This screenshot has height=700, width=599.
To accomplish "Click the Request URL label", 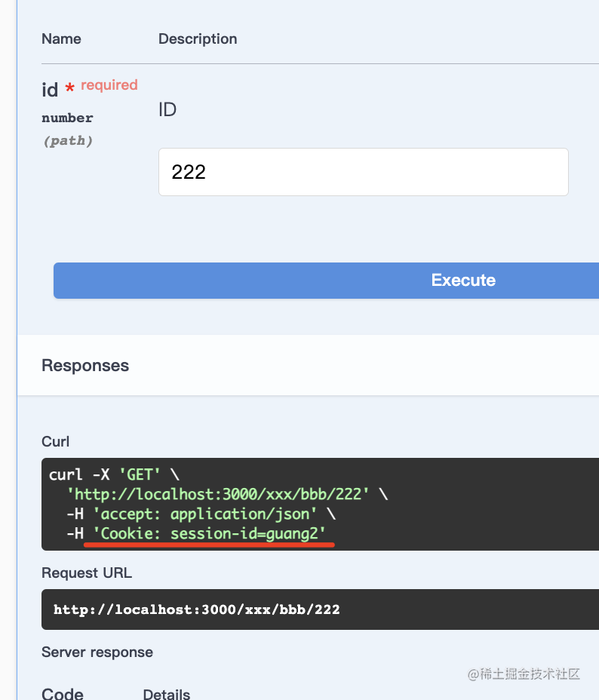I will [x=87, y=573].
